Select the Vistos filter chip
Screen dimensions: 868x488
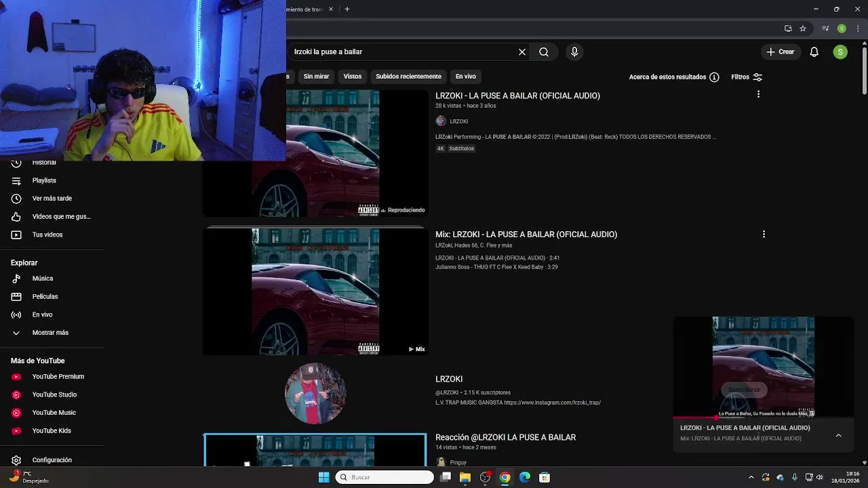353,77
